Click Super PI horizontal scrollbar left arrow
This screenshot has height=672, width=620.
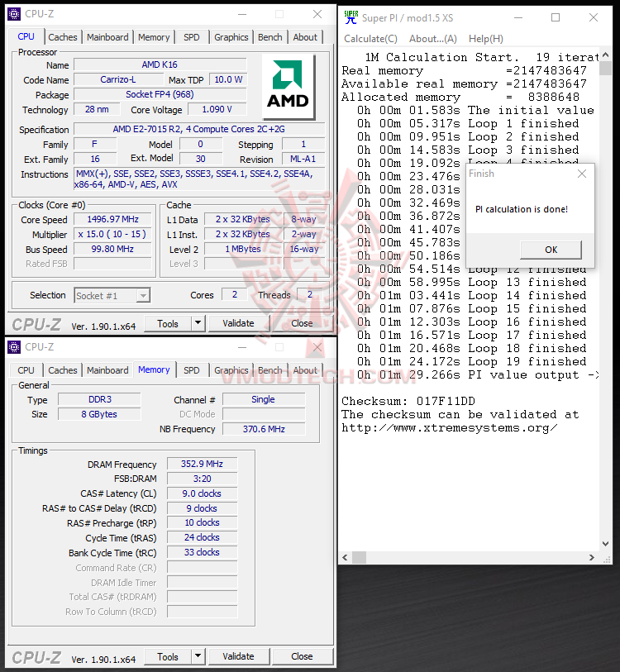pos(346,558)
